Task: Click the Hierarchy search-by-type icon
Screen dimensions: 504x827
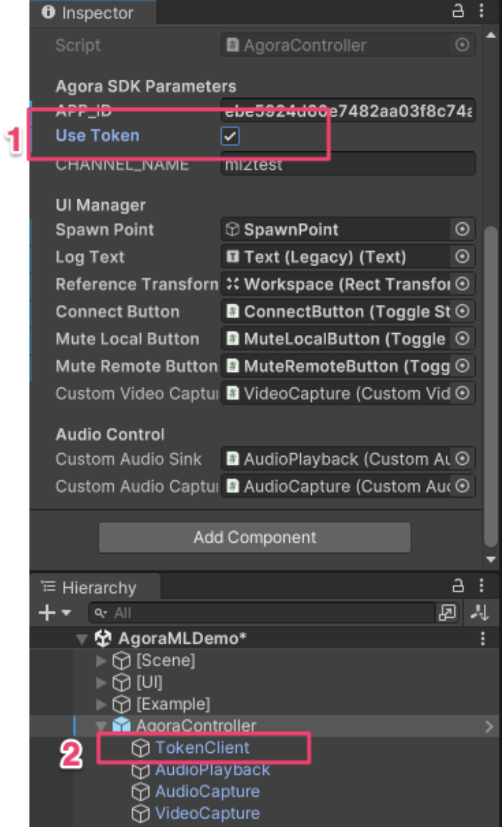Action: click(447, 613)
